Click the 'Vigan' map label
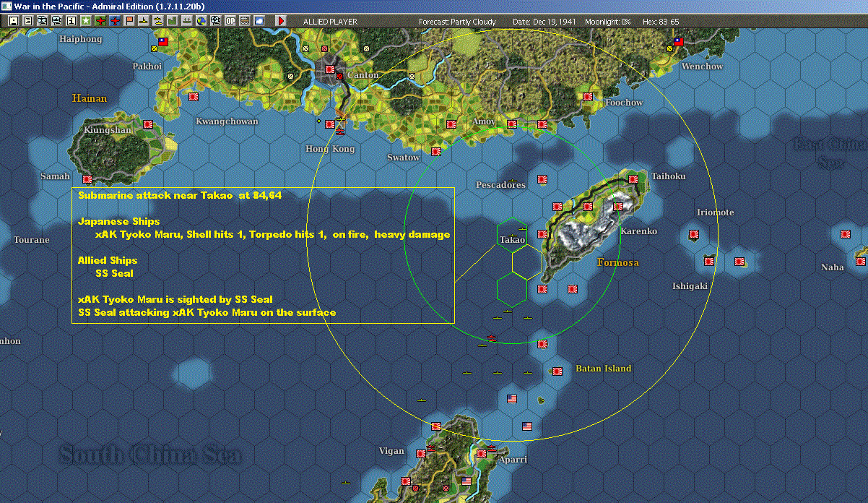Viewport: 868px width, 503px height. click(391, 451)
